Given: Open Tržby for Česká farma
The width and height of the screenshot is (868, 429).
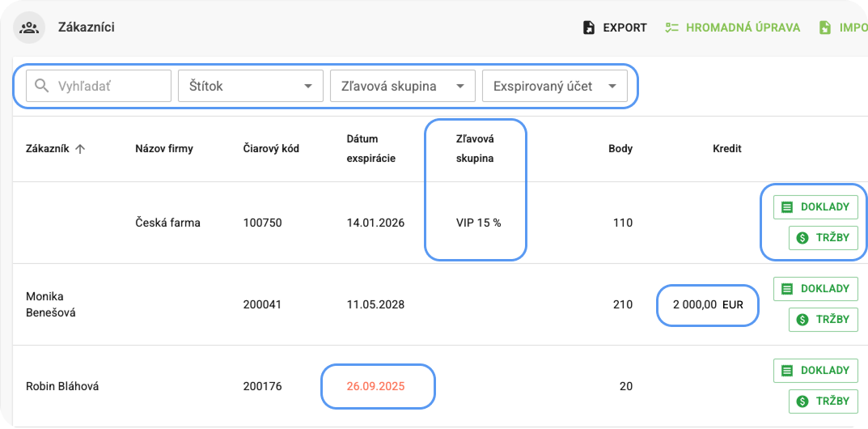Looking at the screenshot, I should 823,237.
